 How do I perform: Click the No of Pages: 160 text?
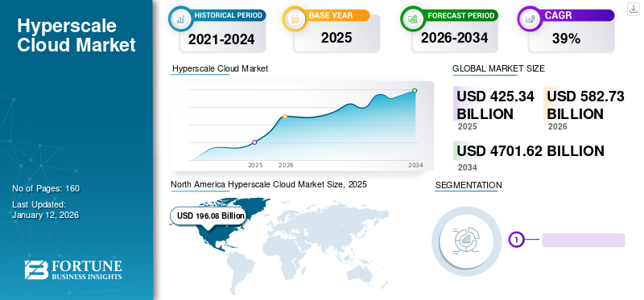coord(46,188)
